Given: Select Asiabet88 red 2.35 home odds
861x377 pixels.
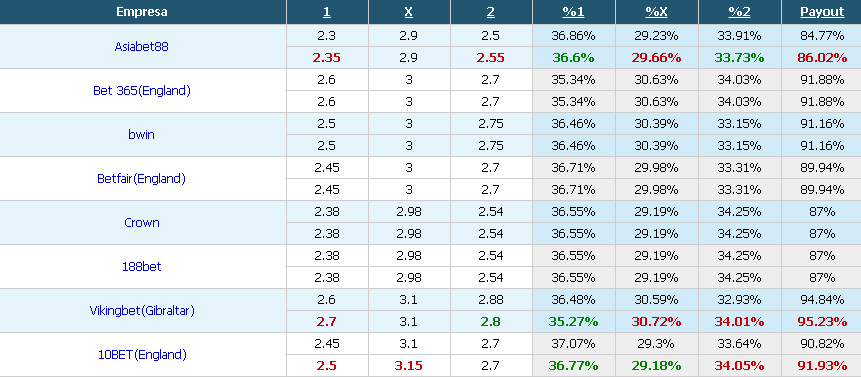Looking at the screenshot, I should (327, 58).
